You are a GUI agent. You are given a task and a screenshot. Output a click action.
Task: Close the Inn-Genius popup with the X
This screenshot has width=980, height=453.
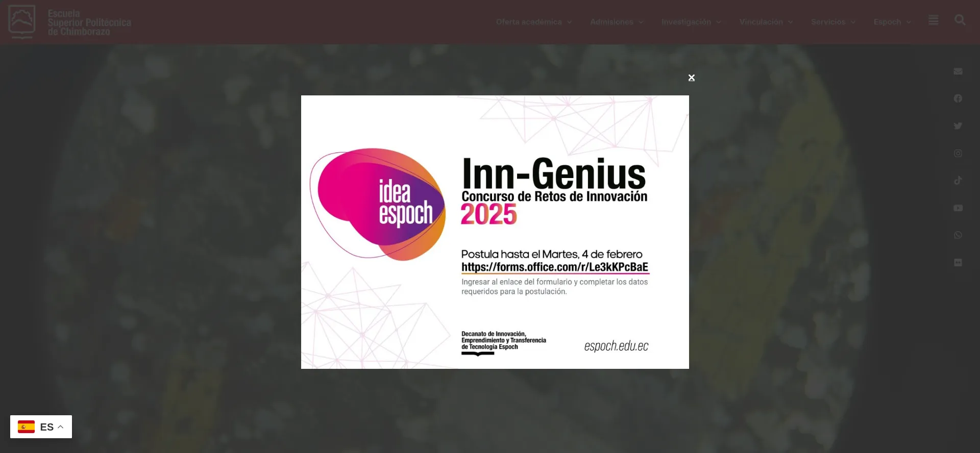coord(691,78)
